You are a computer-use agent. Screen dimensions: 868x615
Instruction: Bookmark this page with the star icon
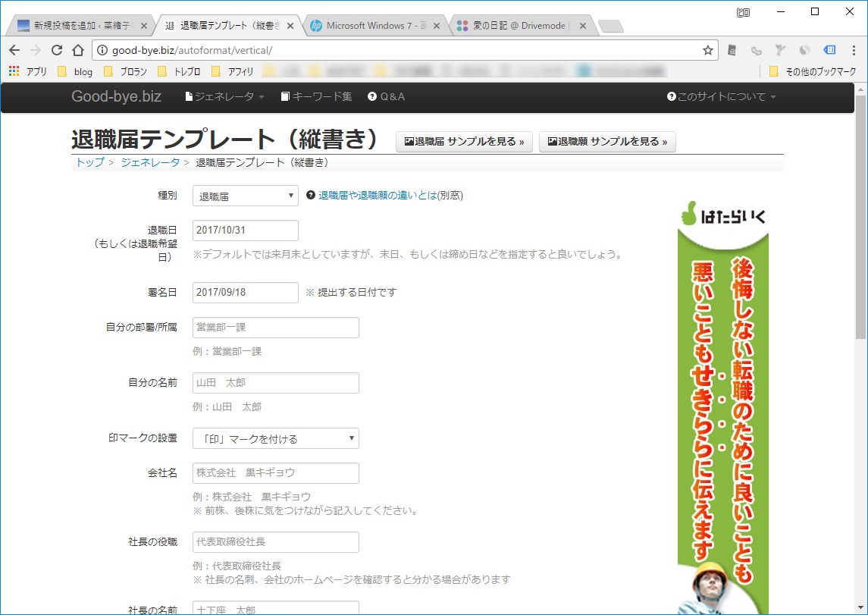click(x=707, y=50)
